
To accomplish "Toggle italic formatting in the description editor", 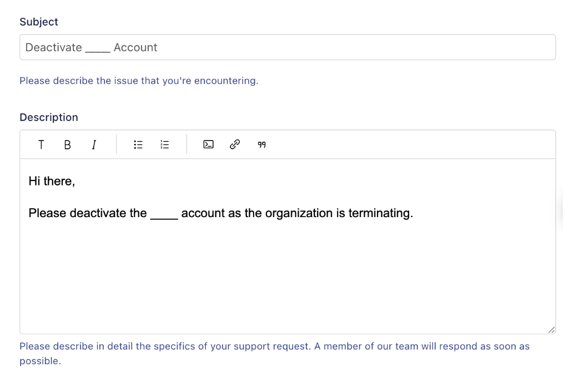I will pyautogui.click(x=94, y=145).
